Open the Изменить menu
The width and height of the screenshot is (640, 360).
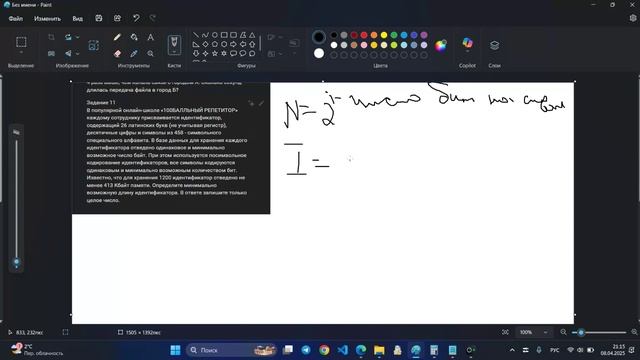pos(47,19)
